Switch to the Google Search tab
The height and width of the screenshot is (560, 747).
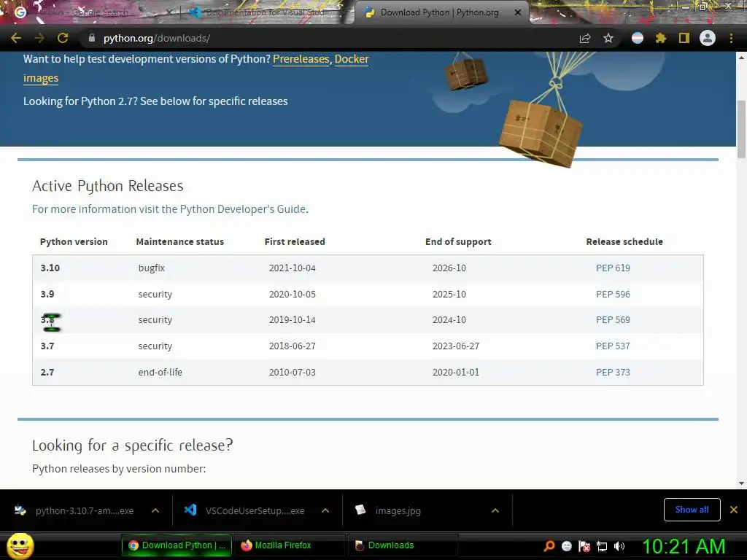[x=93, y=12]
